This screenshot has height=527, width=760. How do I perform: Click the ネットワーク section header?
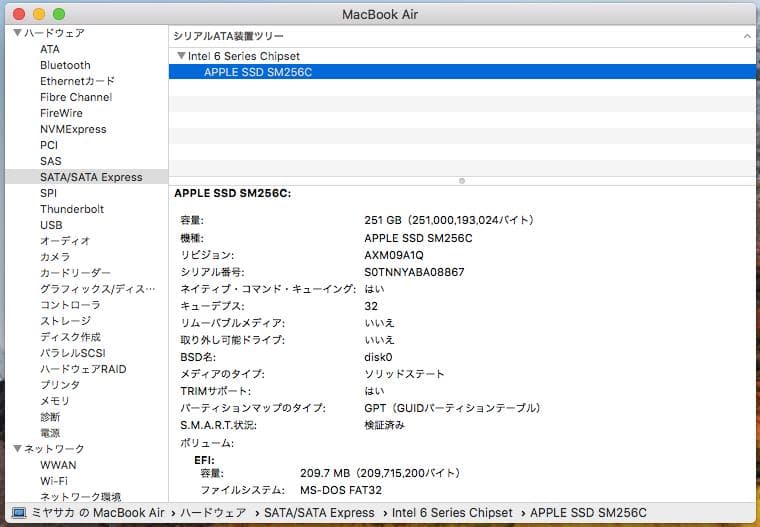point(54,449)
